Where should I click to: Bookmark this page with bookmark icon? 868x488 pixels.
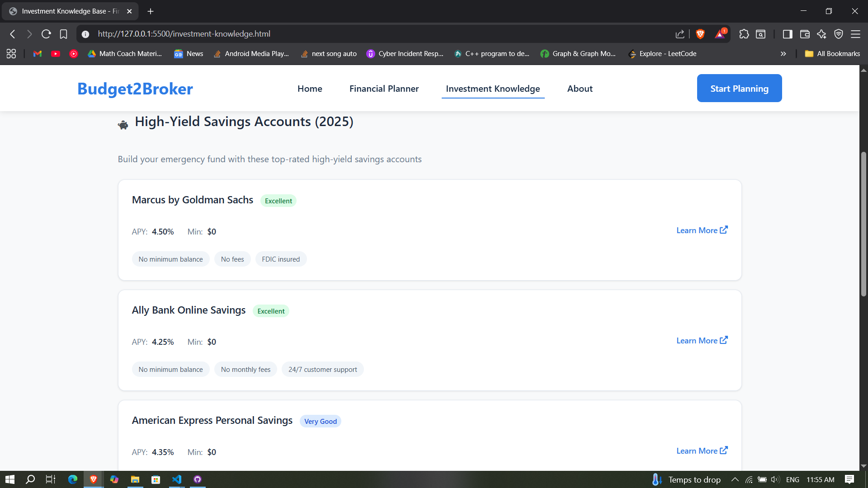click(63, 34)
